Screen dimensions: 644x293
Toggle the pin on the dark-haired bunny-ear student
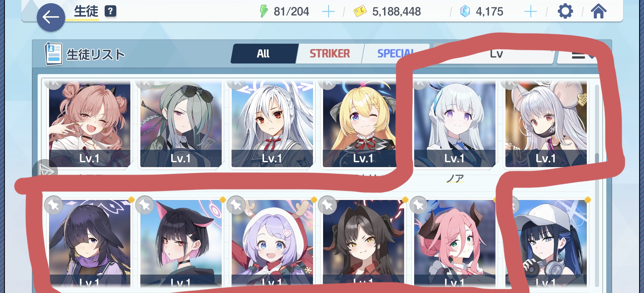pos(54,205)
